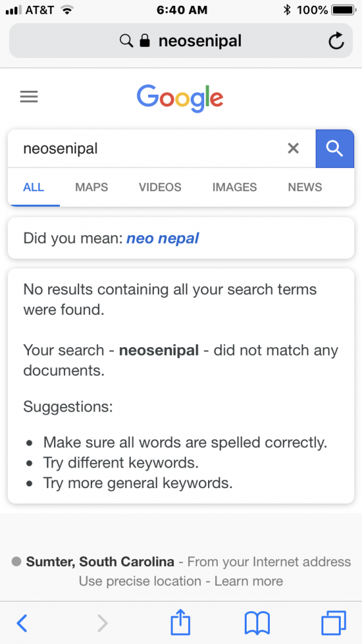Click the Use precise location link
Screen dimensions: 362x644
pos(140,581)
